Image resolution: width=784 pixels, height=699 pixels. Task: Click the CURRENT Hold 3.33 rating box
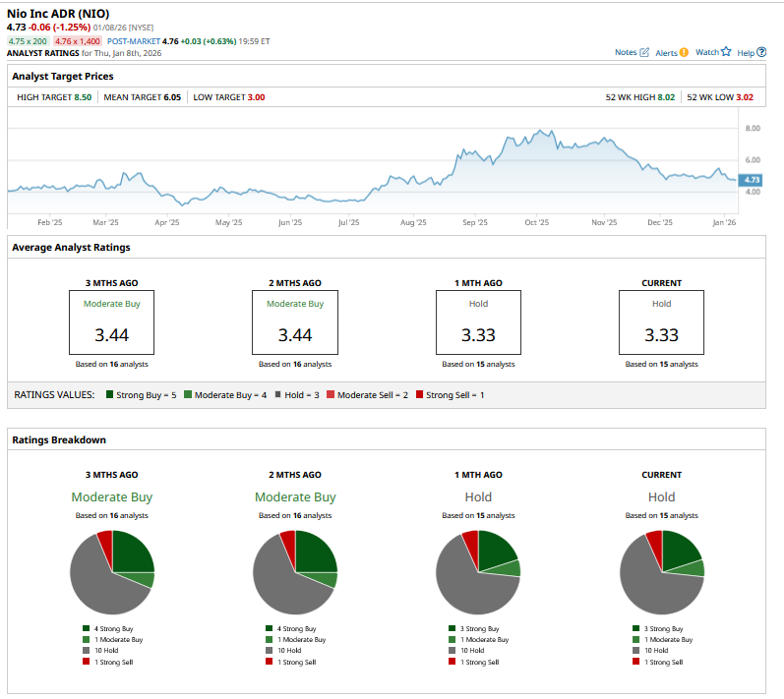(661, 322)
